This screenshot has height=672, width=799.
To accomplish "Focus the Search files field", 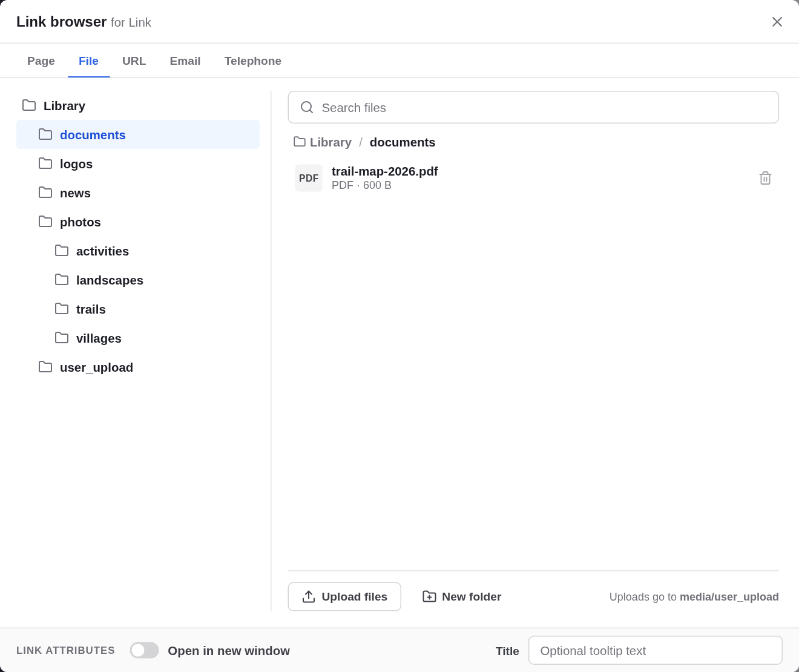I will coord(533,107).
